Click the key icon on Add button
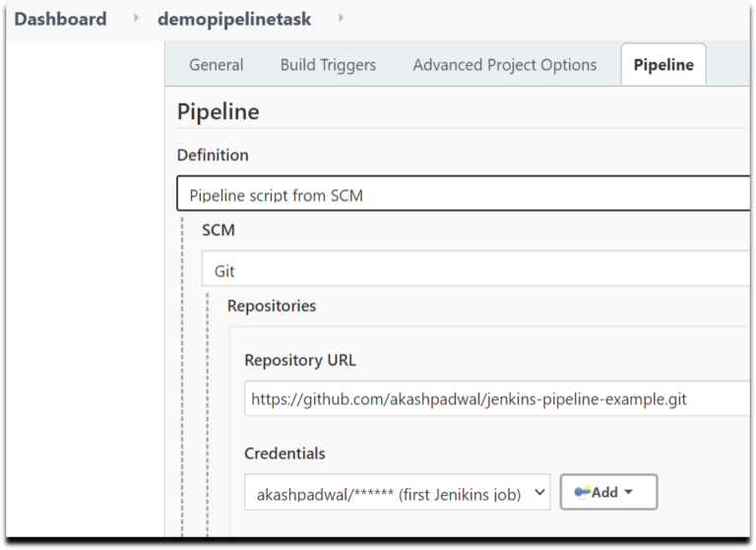This screenshot has width=756, height=550. [x=582, y=492]
